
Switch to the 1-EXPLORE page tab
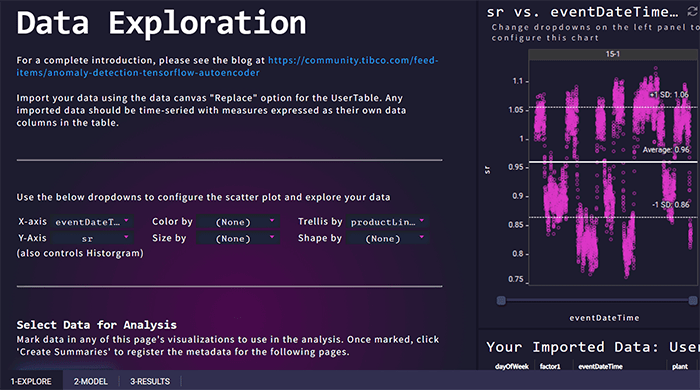pos(31,382)
